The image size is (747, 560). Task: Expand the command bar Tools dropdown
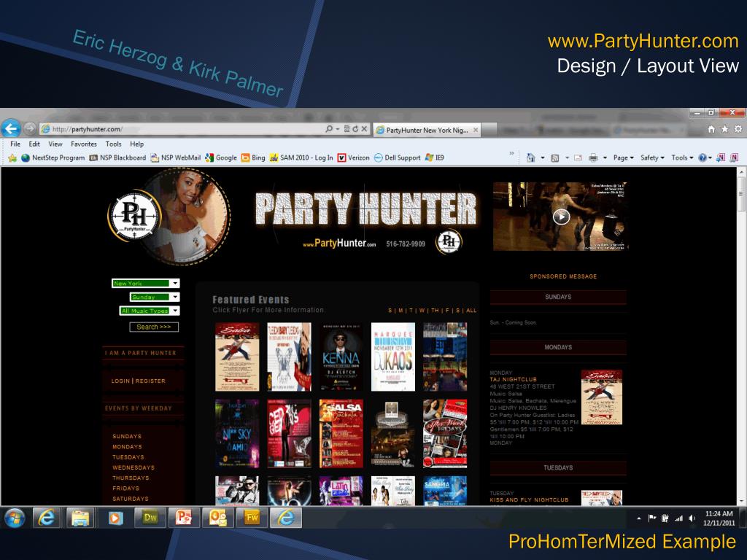click(682, 157)
